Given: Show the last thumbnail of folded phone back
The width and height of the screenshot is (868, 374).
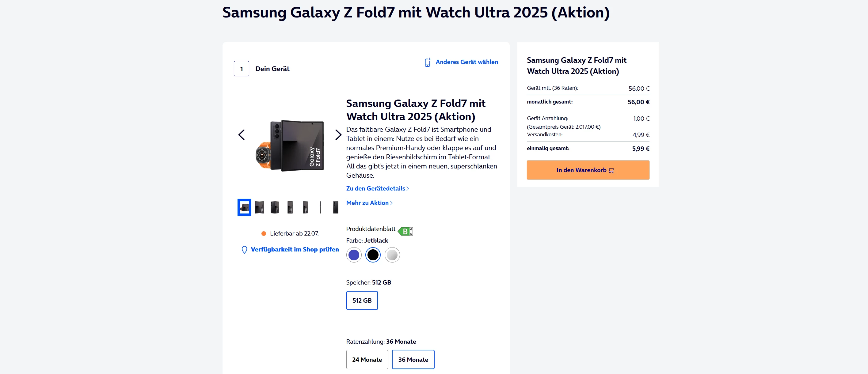Looking at the screenshot, I should pyautogui.click(x=336, y=207).
